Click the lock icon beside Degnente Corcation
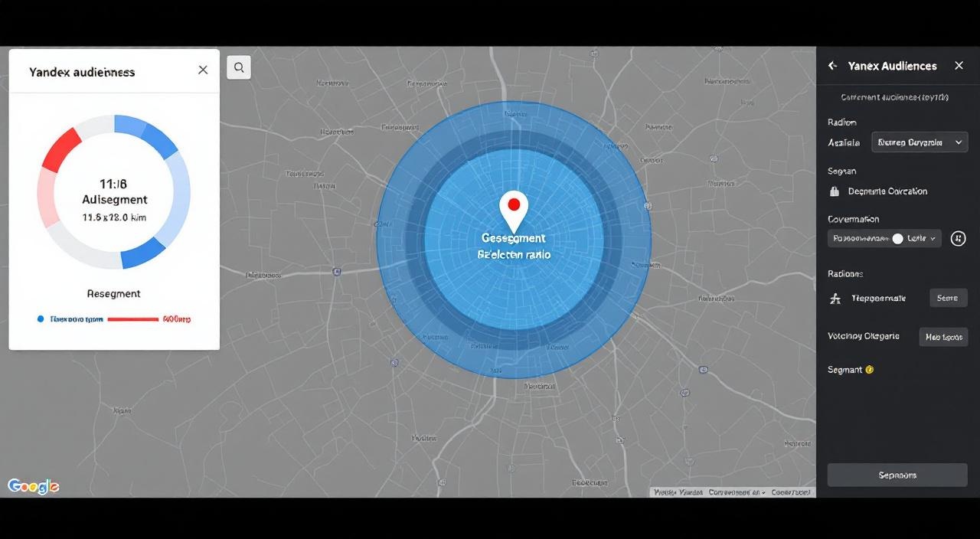 835,191
